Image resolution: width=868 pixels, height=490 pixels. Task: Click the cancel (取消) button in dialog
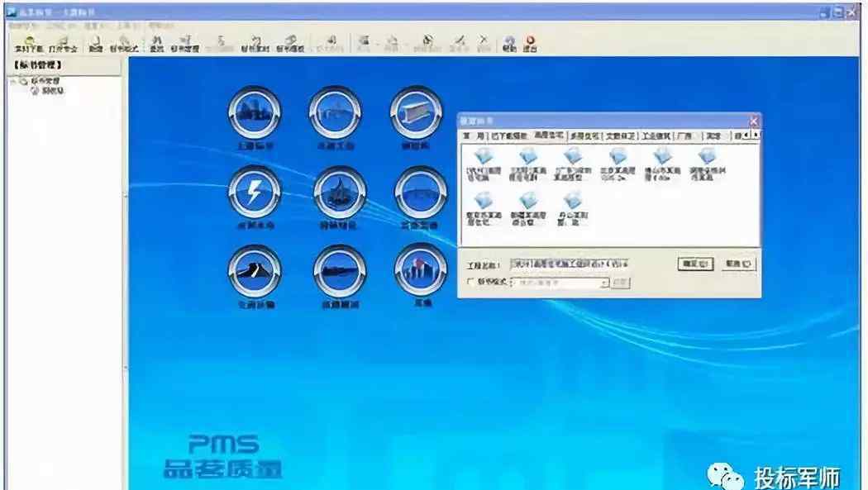click(738, 264)
